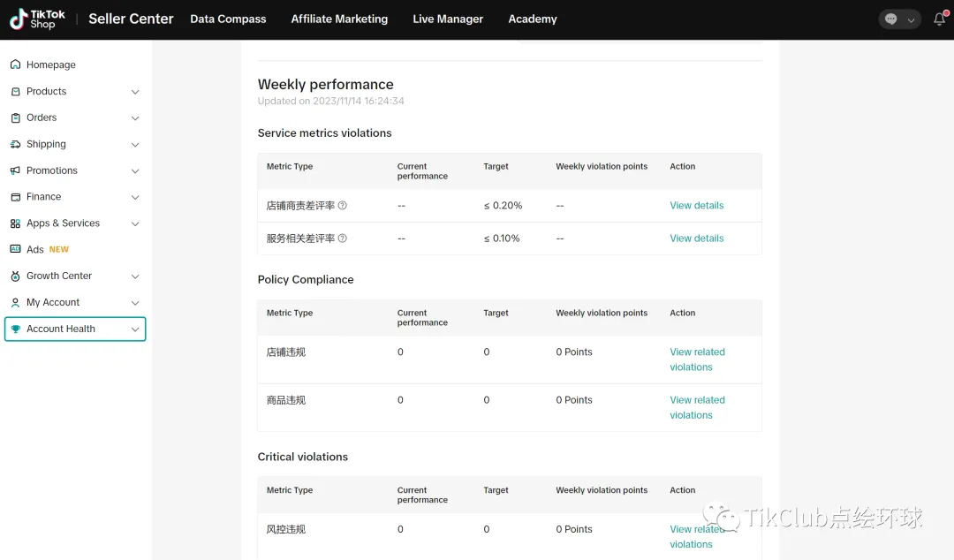Click the Orders clipboard icon
Image resolution: width=954 pixels, height=560 pixels.
[15, 117]
